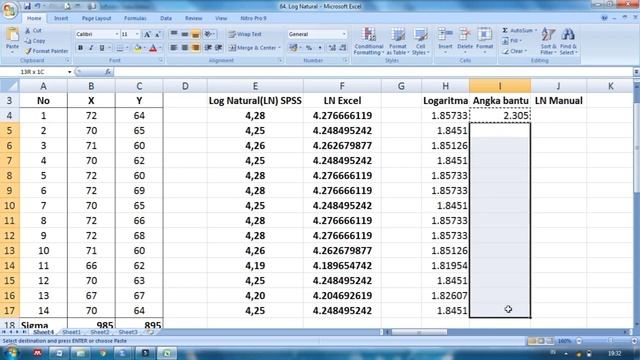
Task: Click the Cut scissors icon
Action: coord(28,31)
